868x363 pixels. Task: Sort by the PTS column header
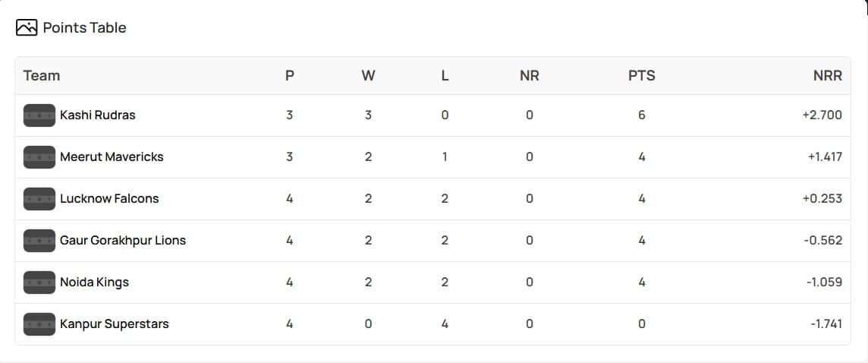(642, 76)
